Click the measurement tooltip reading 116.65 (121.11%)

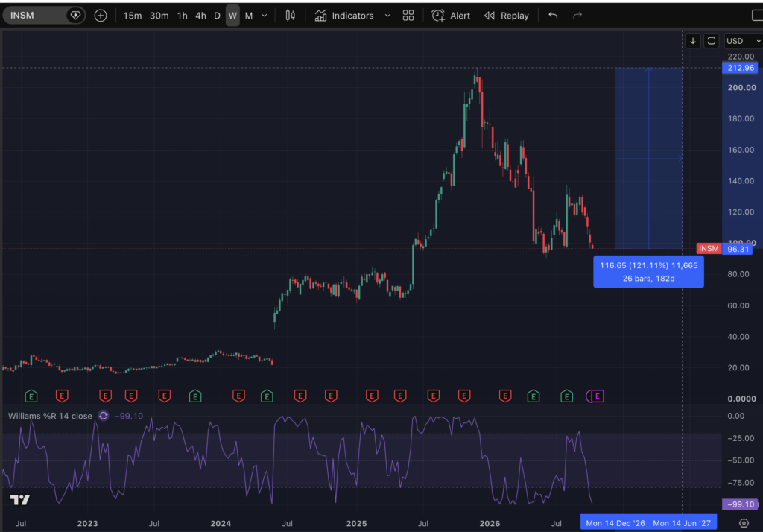click(649, 272)
